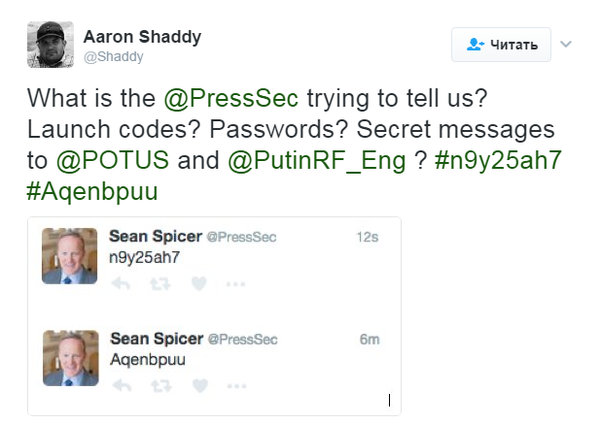Open the #Aqenbpuu hashtag

point(91,189)
